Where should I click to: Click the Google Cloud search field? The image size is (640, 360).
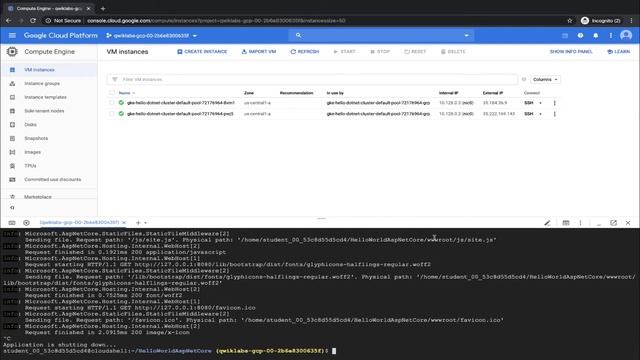(382, 36)
